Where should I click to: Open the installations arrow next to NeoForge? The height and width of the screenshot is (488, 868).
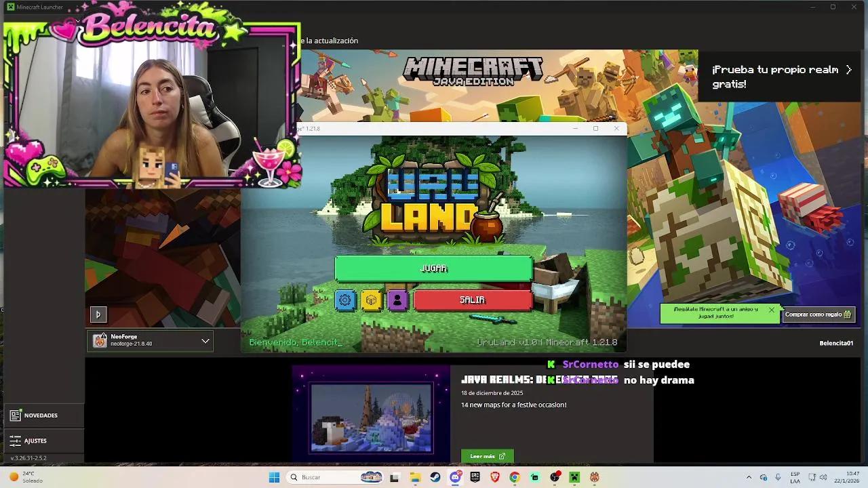pos(205,341)
